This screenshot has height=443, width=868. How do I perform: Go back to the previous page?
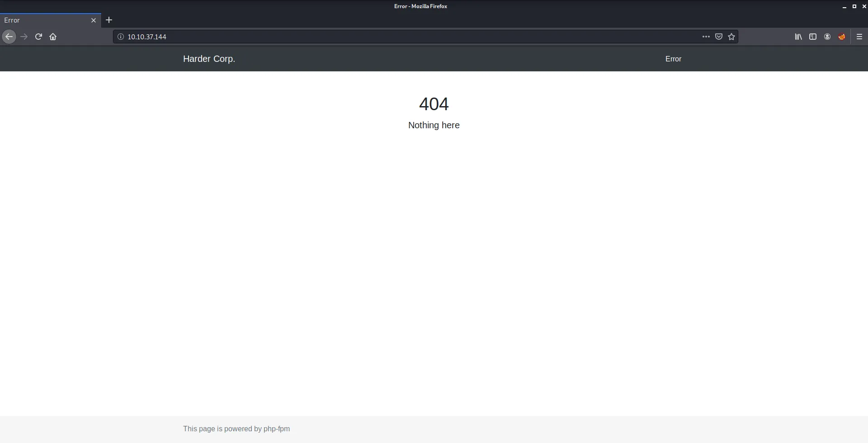click(9, 37)
